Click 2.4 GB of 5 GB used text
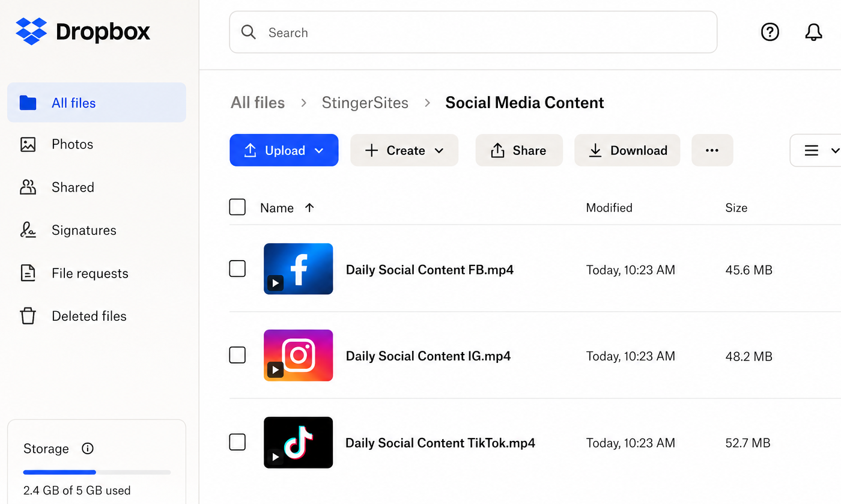 pos(77,490)
